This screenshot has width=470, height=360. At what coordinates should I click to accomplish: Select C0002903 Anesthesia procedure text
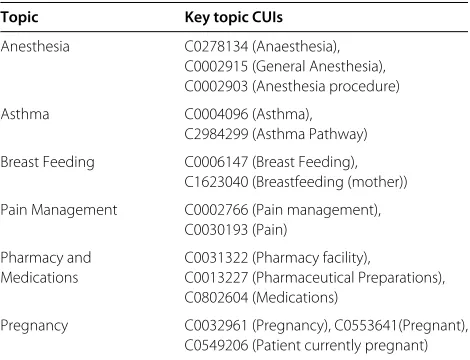[x=292, y=86]
